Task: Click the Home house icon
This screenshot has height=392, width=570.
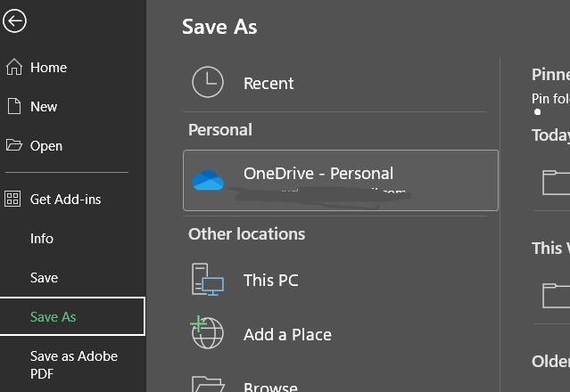Action: (x=13, y=68)
